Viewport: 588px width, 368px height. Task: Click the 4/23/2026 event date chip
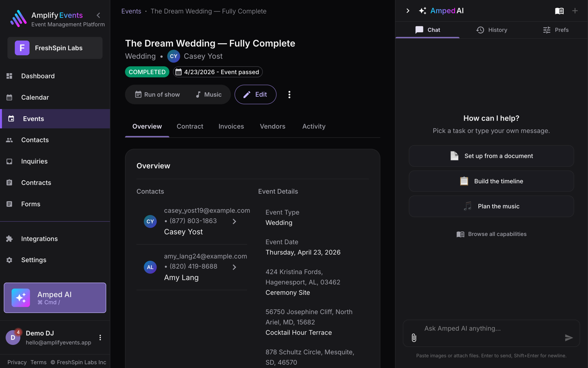(x=218, y=72)
